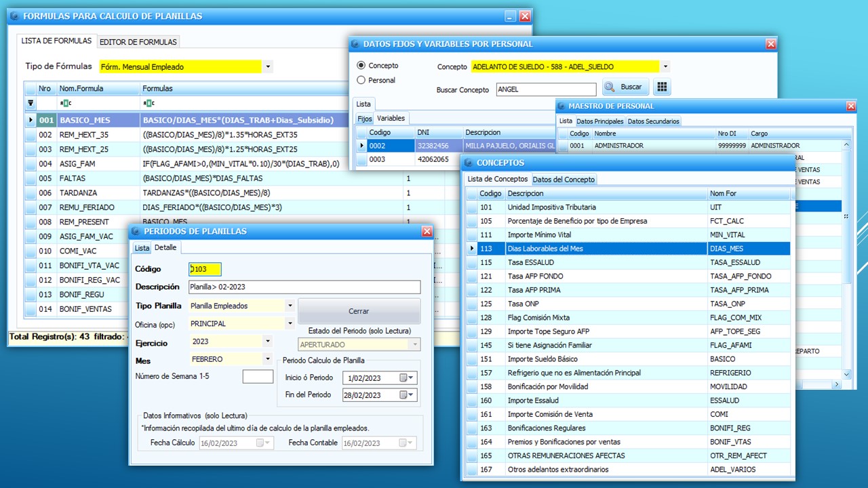
Task: Minimize the Formulas para Calculo window
Action: point(510,16)
